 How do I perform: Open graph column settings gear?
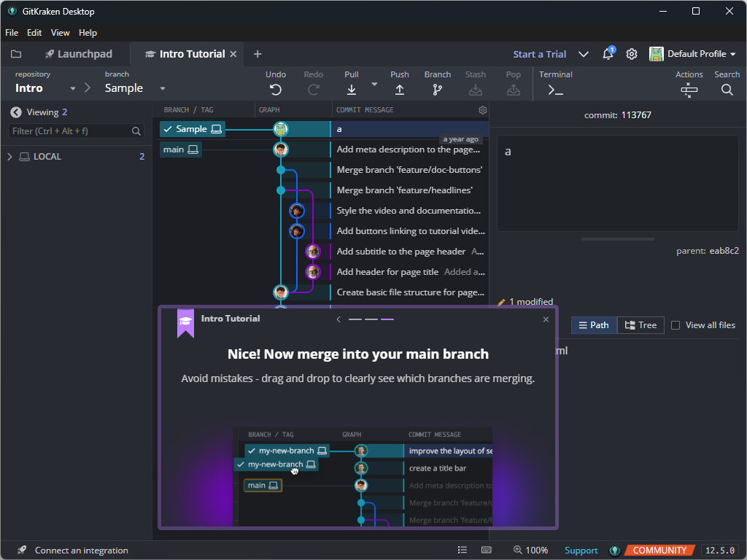pyautogui.click(x=483, y=110)
